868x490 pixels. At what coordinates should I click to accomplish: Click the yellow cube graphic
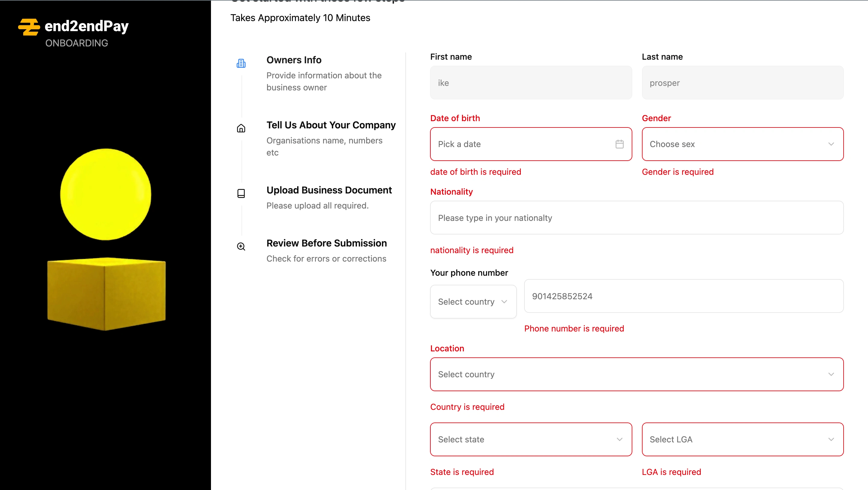(x=106, y=294)
